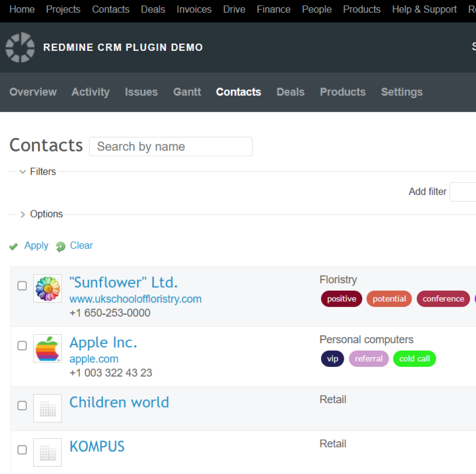Check the checkbox for Sunflower Ltd.

22,286
